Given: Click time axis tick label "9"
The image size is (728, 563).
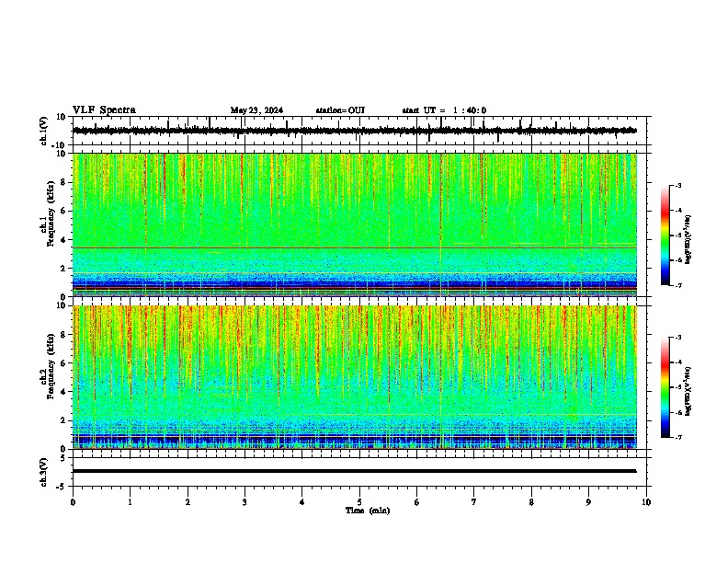Looking at the screenshot, I should 588,501.
